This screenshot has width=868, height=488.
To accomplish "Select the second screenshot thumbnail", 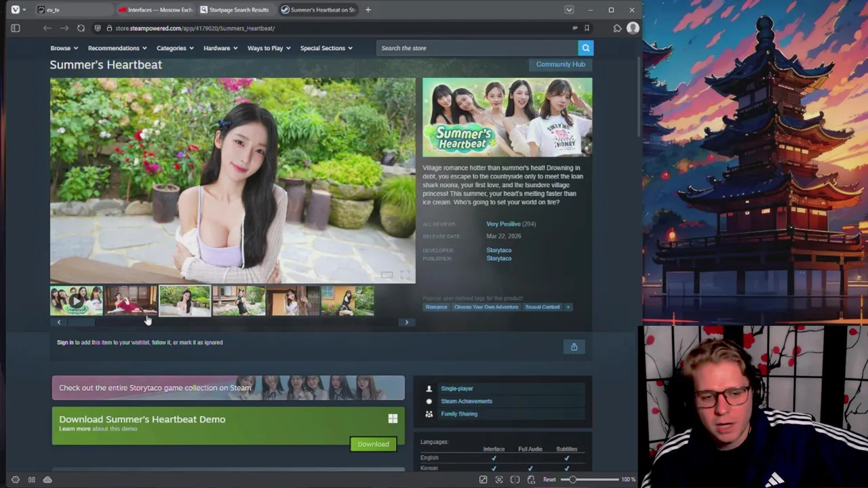I will [131, 301].
